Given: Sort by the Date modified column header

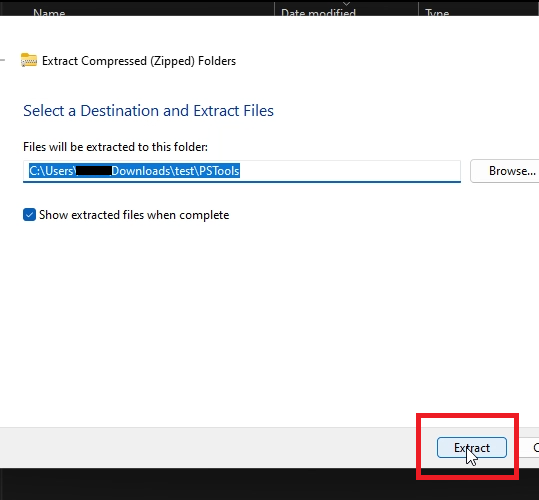Looking at the screenshot, I should tap(318, 13).
